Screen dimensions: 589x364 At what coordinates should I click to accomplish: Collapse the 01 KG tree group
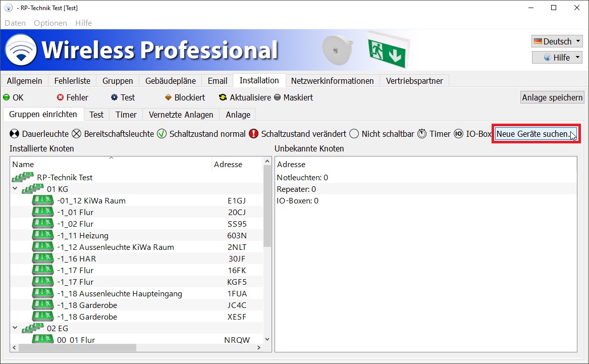[x=15, y=189]
